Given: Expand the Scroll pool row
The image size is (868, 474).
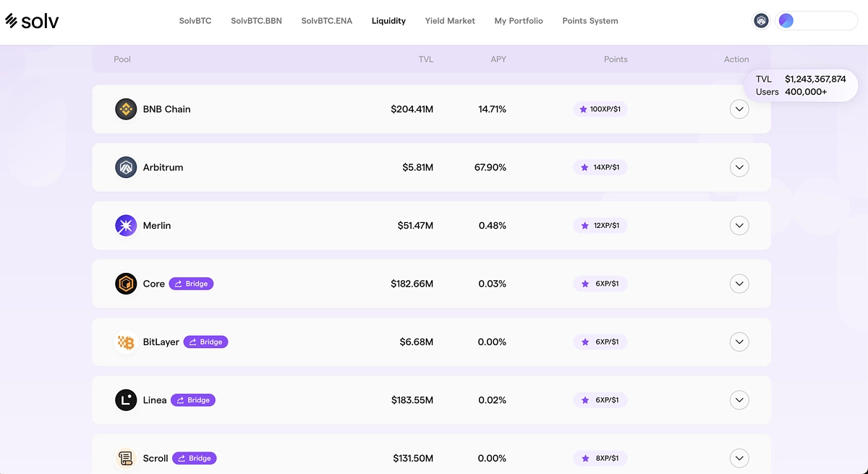Looking at the screenshot, I should tap(739, 458).
